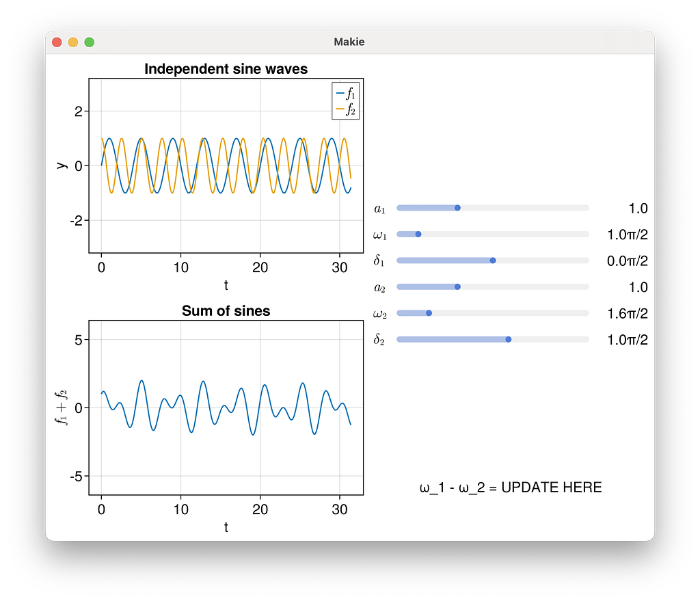This screenshot has width=700, height=601.
Task: Click the ω_1 - ω_2 UPDATE HERE text
Action: pos(511,488)
